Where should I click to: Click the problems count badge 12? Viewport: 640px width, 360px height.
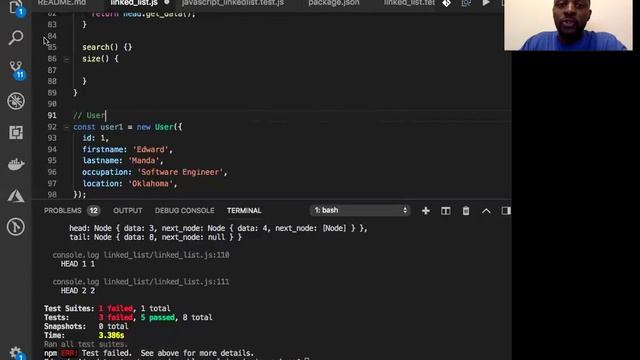93,211
